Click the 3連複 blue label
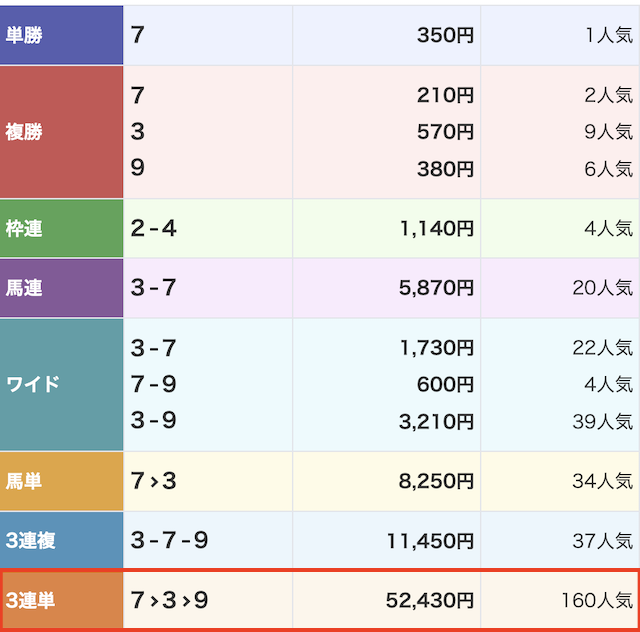 click(61, 541)
